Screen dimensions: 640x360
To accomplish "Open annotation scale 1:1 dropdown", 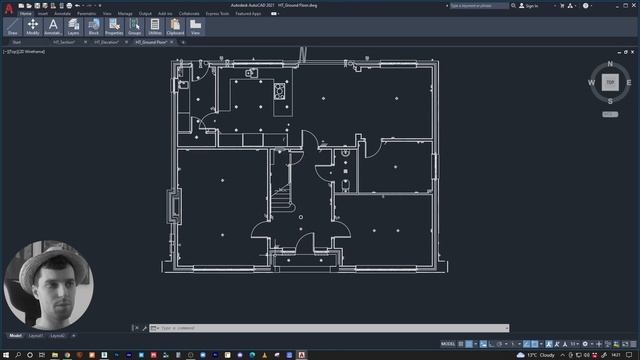I will [x=575, y=344].
